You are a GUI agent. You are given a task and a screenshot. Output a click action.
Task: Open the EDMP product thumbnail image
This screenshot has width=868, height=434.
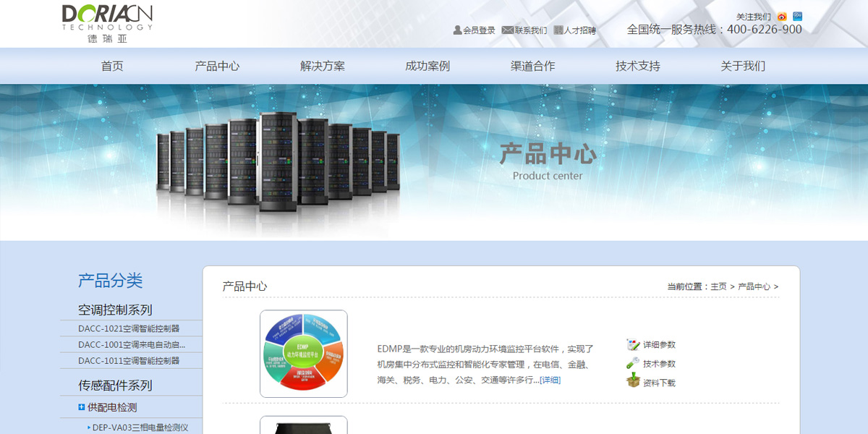tap(304, 354)
